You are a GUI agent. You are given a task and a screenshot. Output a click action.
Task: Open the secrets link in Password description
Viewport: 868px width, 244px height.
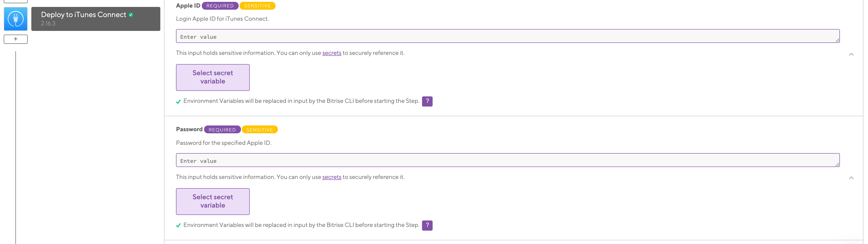331,177
